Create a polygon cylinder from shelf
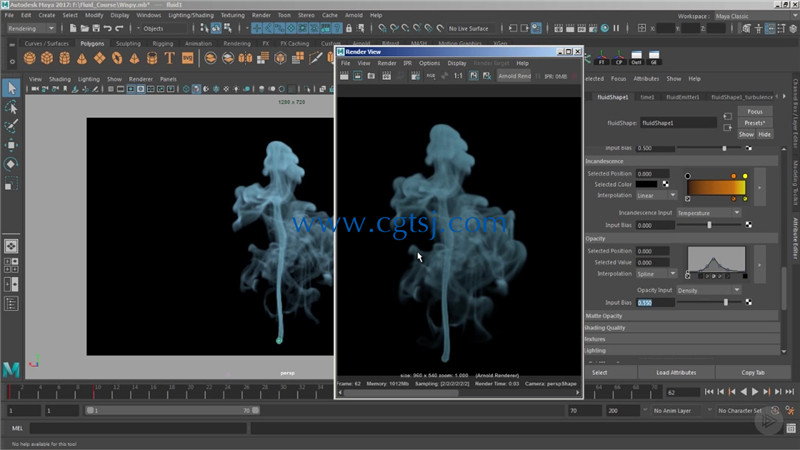The width and height of the screenshot is (800, 450). 64,58
